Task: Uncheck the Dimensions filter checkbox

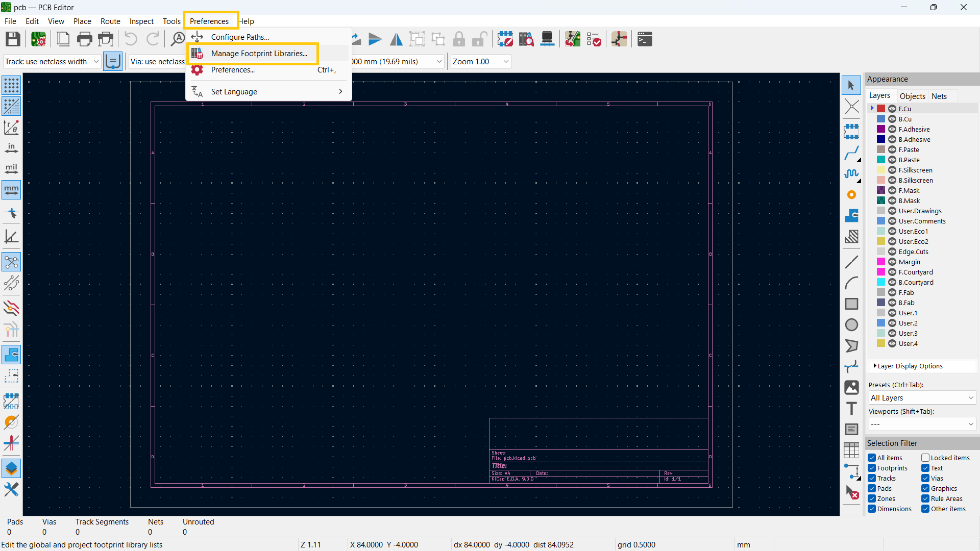Action: coord(872,509)
